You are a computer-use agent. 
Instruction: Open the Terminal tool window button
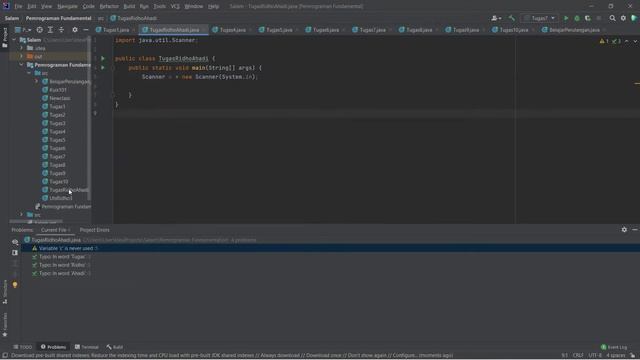pyautogui.click(x=87, y=347)
